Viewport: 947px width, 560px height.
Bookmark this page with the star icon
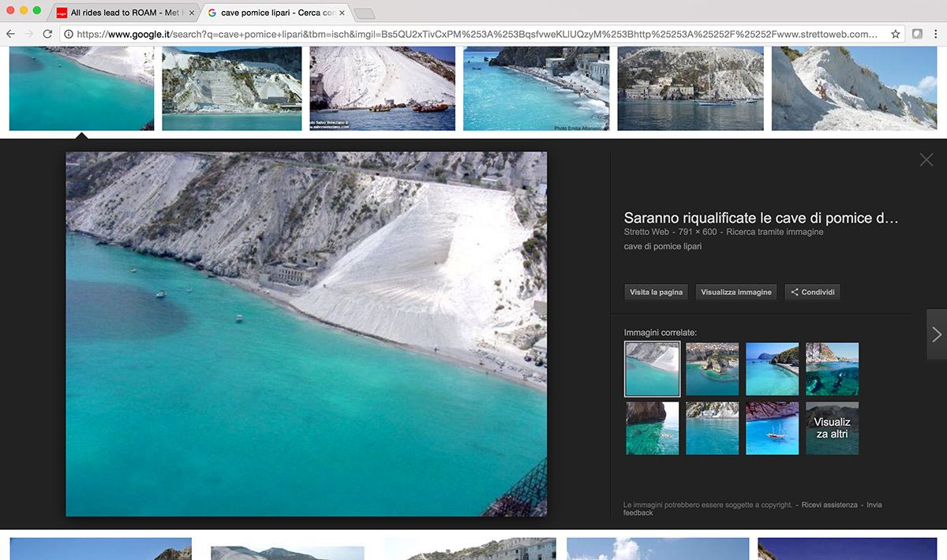(896, 34)
